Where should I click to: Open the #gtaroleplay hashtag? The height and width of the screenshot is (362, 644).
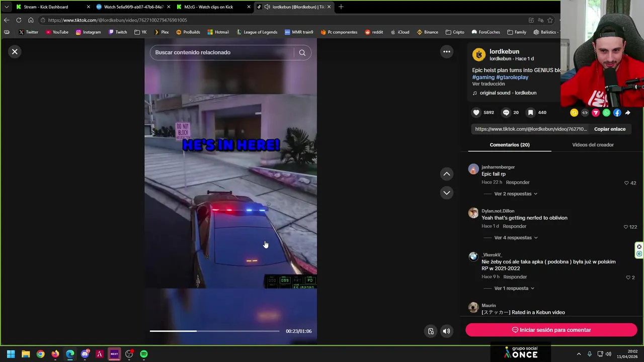(512, 77)
